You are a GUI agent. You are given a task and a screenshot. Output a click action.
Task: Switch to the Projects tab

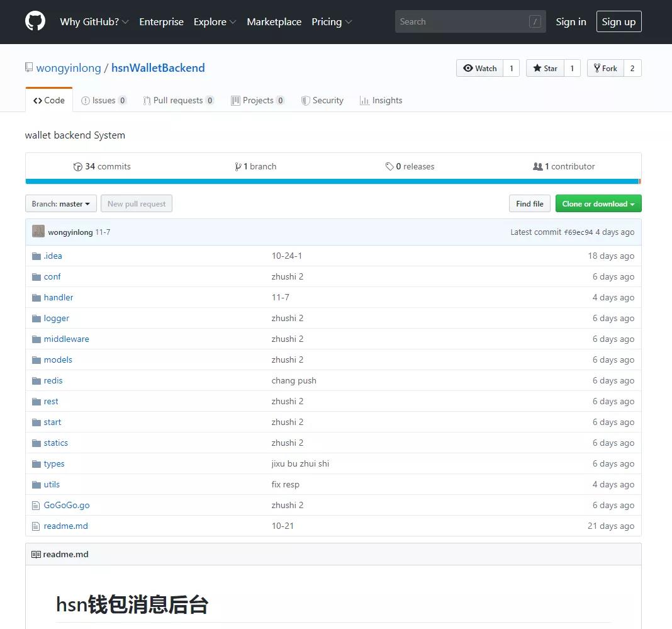(x=257, y=100)
